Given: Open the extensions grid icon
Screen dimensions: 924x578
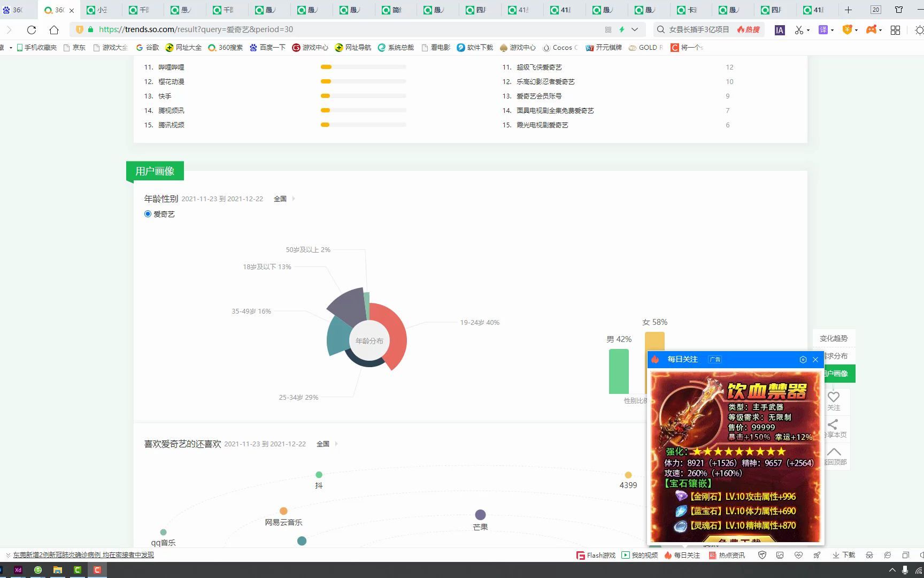Looking at the screenshot, I should pyautogui.click(x=895, y=30).
